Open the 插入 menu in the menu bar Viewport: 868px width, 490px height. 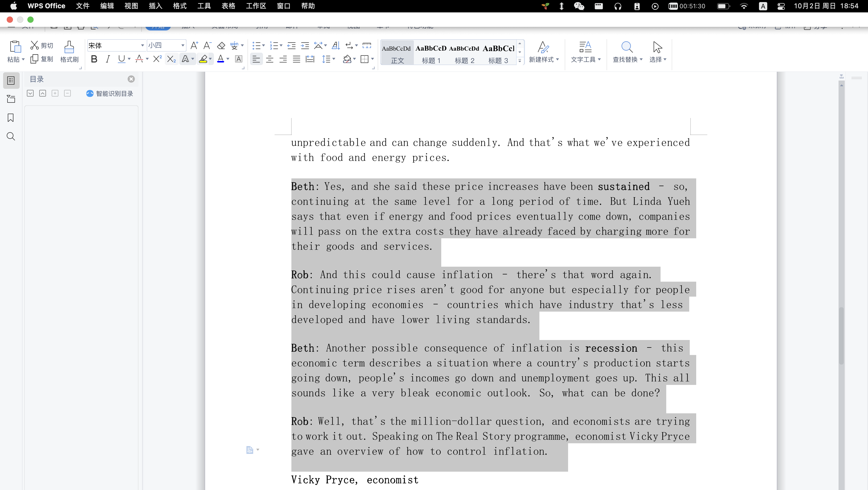(x=155, y=6)
